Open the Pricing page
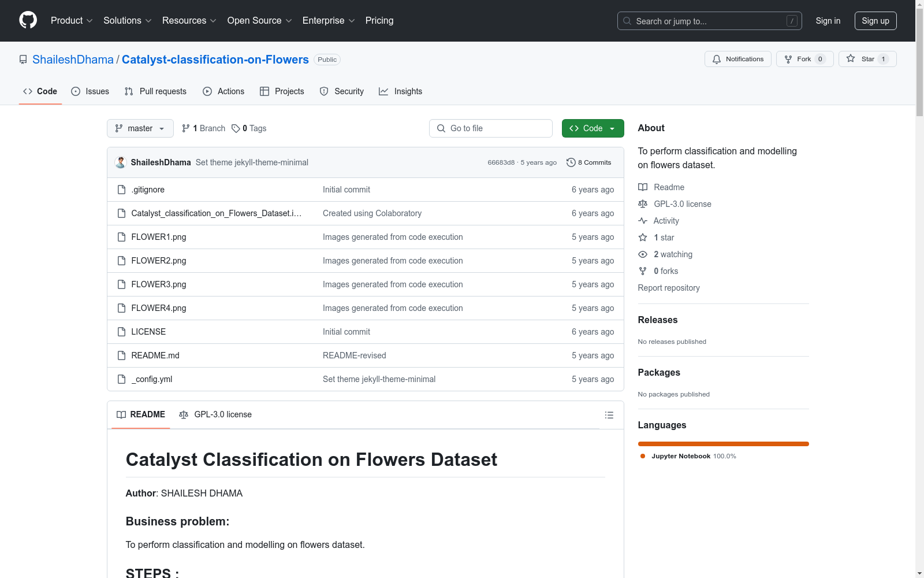The height and width of the screenshot is (578, 924). [x=379, y=20]
